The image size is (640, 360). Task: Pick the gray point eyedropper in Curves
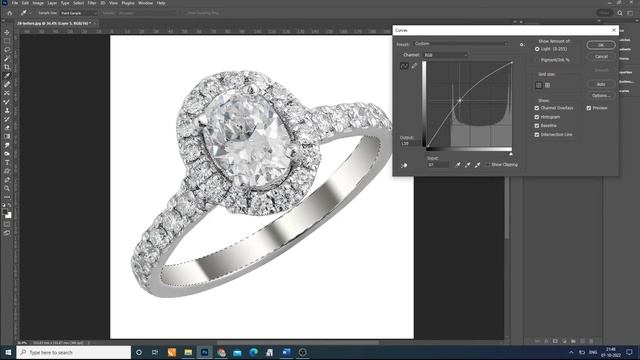(467, 164)
